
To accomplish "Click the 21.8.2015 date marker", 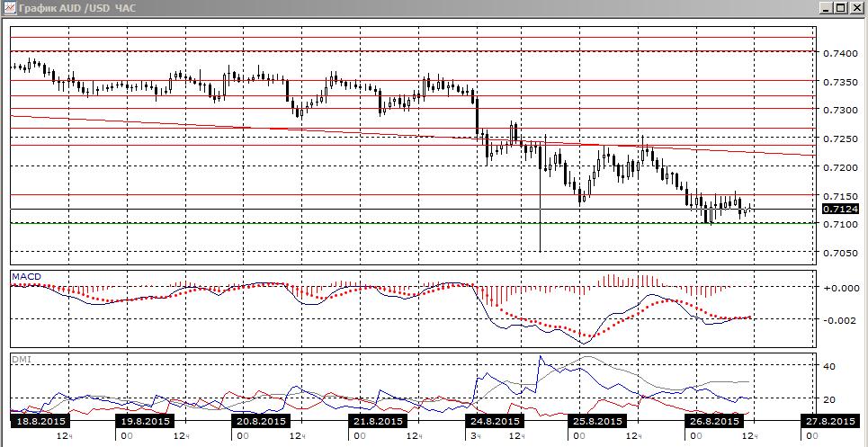I will click(380, 422).
